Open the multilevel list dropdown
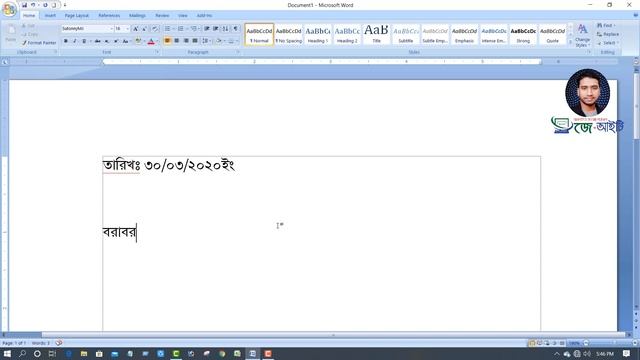The width and height of the screenshot is (640, 360). point(199,29)
